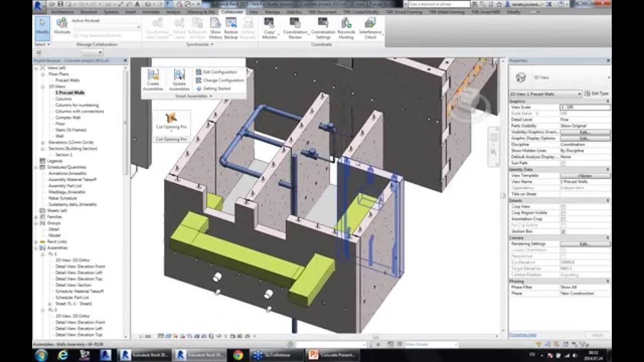Open Show History in the Synchronize panel
644x362 pixels.
(216, 28)
